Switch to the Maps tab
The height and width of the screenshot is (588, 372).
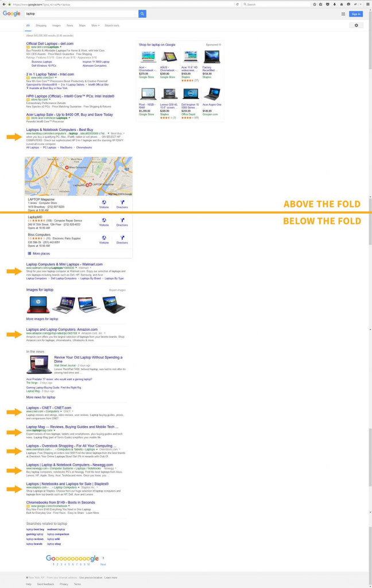point(82,25)
